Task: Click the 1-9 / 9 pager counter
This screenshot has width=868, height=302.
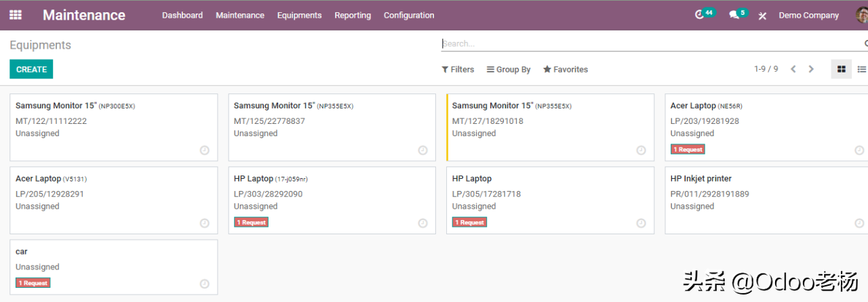Action: (x=766, y=69)
